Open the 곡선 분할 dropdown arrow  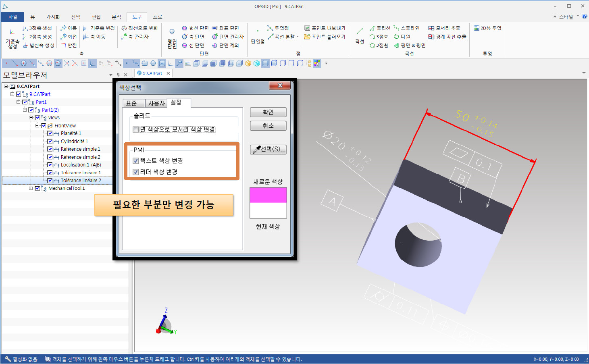click(x=298, y=37)
